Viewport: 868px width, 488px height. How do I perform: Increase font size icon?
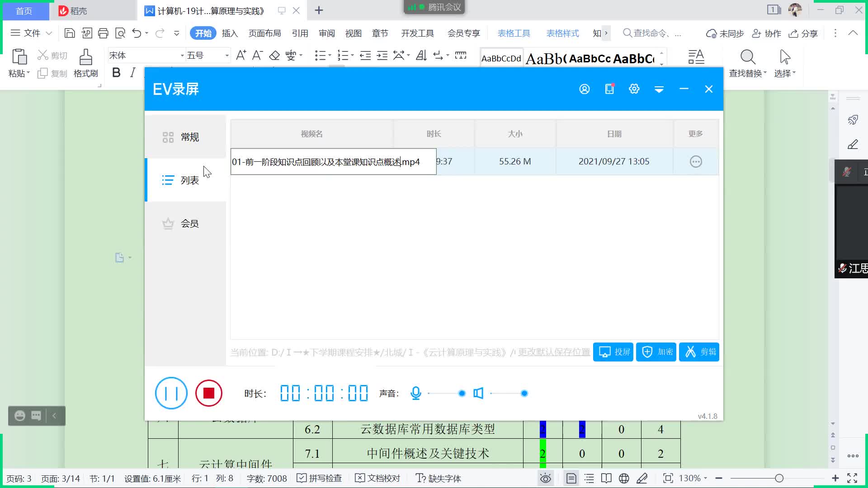coord(241,55)
